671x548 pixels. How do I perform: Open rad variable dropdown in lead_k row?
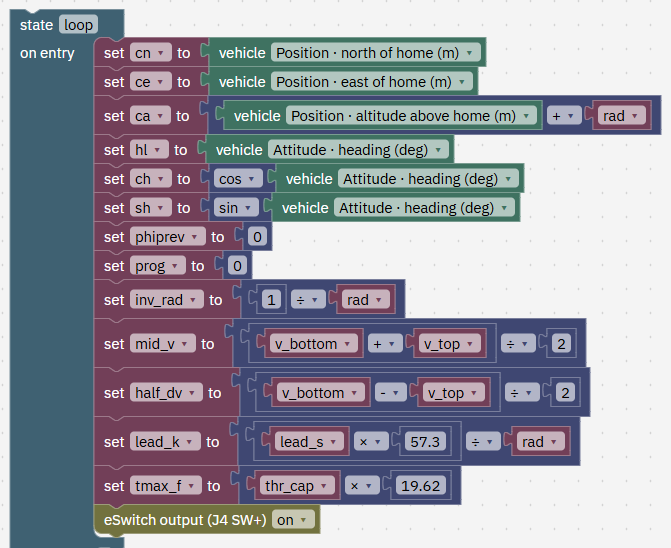pos(540,442)
